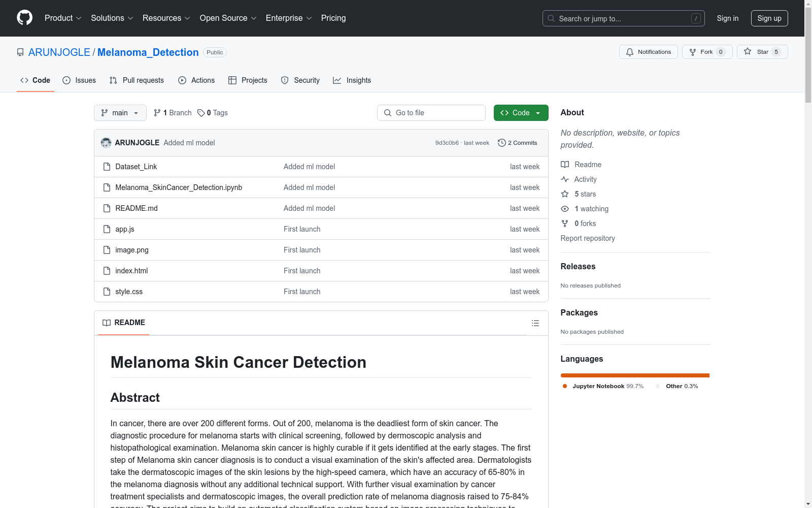Switch to the Insights tab
812x508 pixels.
tap(352, 80)
